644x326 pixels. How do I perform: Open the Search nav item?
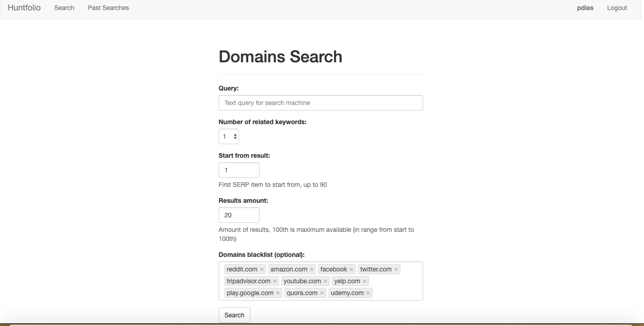tap(64, 8)
